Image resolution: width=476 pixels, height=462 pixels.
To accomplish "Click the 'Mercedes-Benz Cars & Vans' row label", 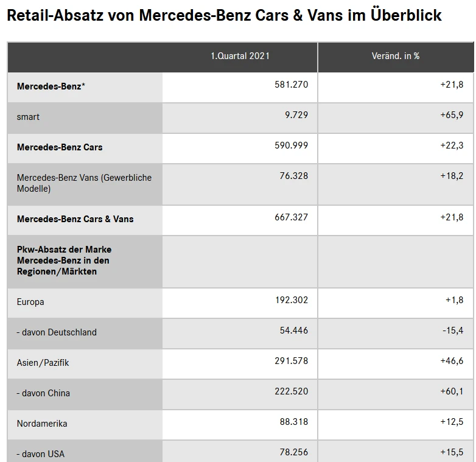I will tap(75, 219).
